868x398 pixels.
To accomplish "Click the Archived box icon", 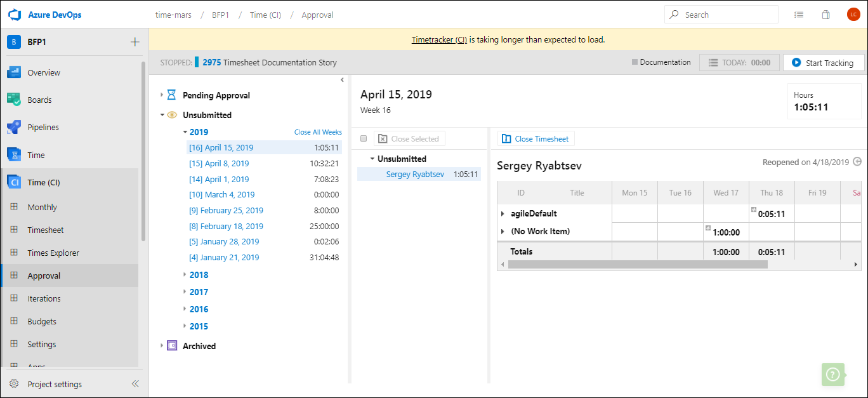I will click(171, 346).
